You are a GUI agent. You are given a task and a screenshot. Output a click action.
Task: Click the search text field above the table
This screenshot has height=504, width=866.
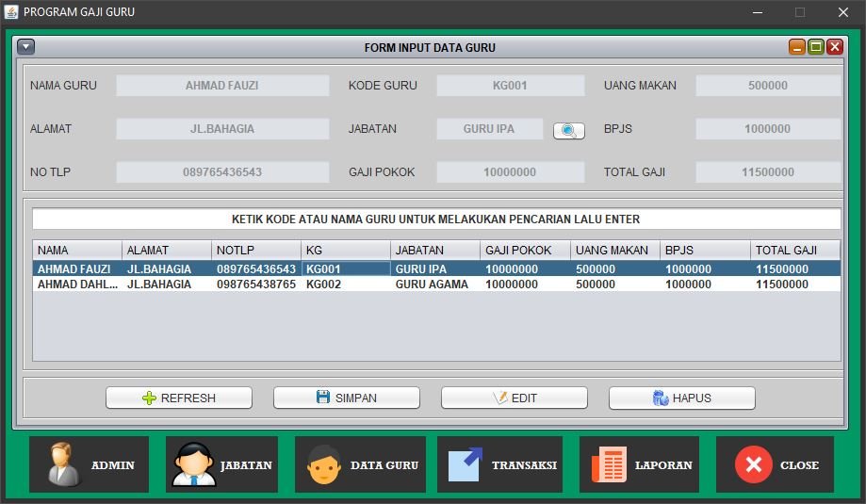click(x=435, y=219)
